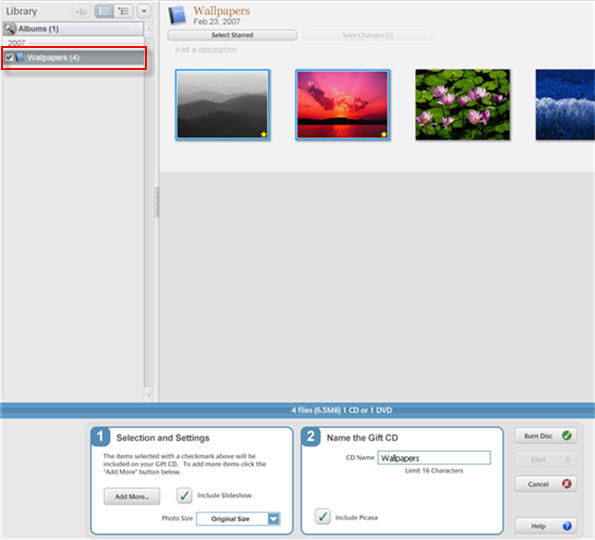Select the Wallpapers (4) album in Library
Viewport: 595px width, 540px height.
pos(74,58)
